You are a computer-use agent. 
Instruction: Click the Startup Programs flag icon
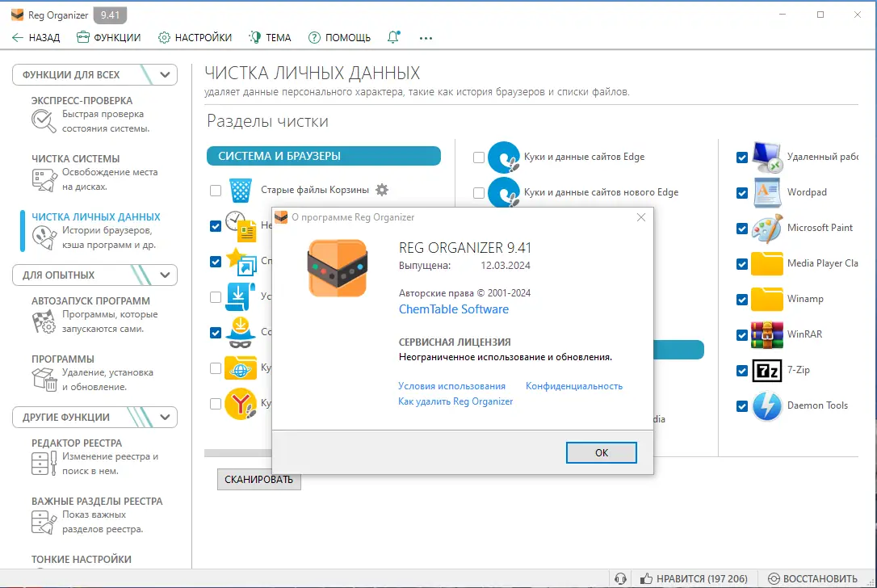[x=44, y=321]
